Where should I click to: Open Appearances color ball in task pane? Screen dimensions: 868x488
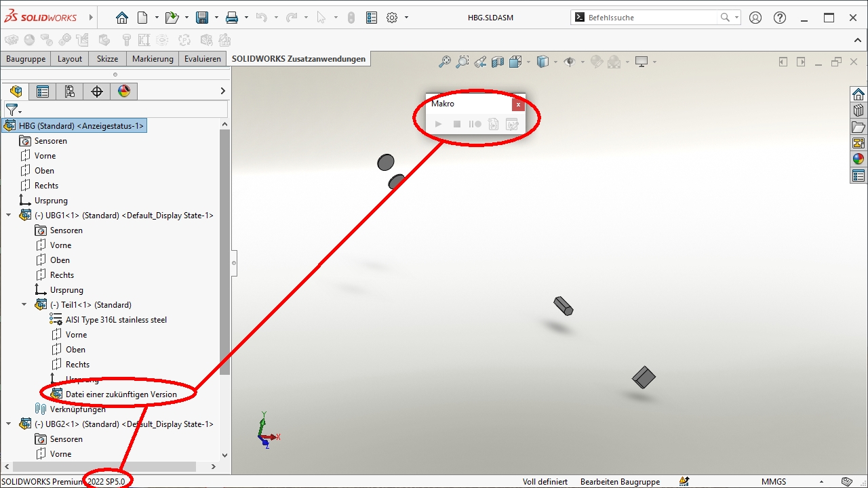(x=859, y=159)
